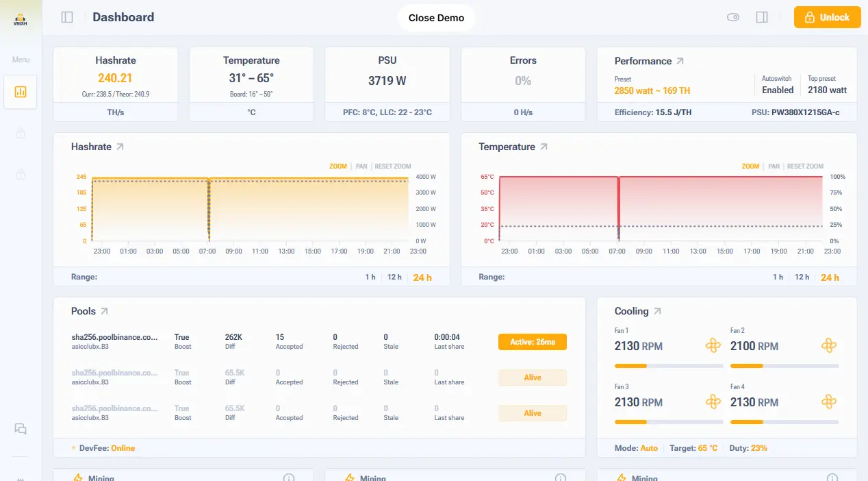The image size is (868, 481).
Task: Open the right side panel icon
Action: click(762, 17)
